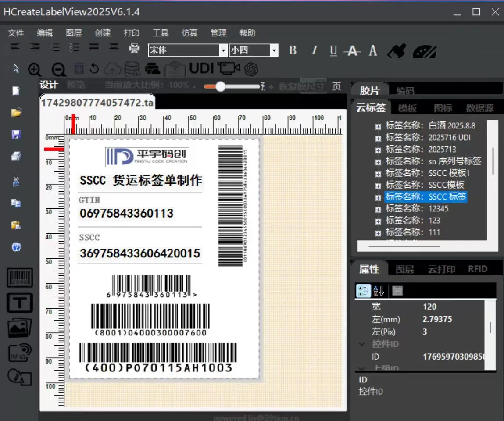This screenshot has width=504, height=421.
Task: Select the shapes tool icon at bottom left
Action: 20,377
